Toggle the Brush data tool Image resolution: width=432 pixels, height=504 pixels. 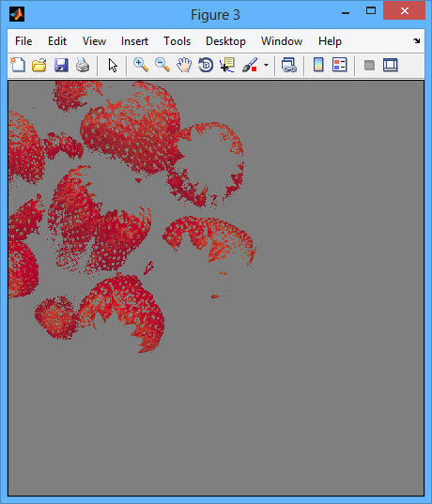[x=250, y=65]
